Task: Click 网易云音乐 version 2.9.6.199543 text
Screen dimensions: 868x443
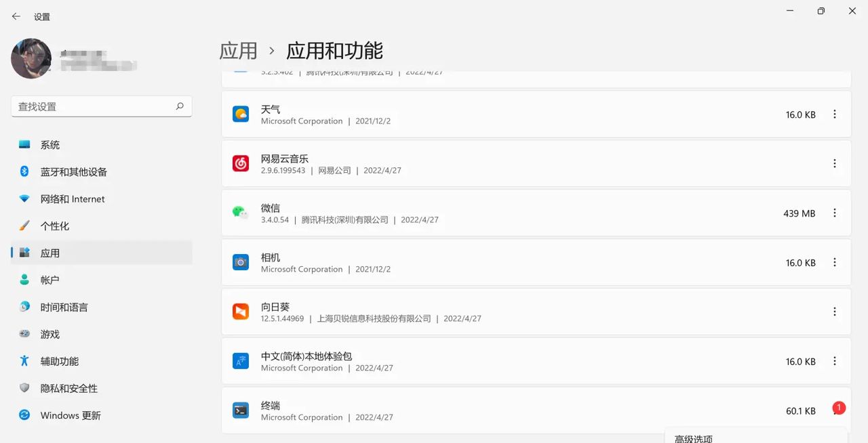Action: point(283,171)
